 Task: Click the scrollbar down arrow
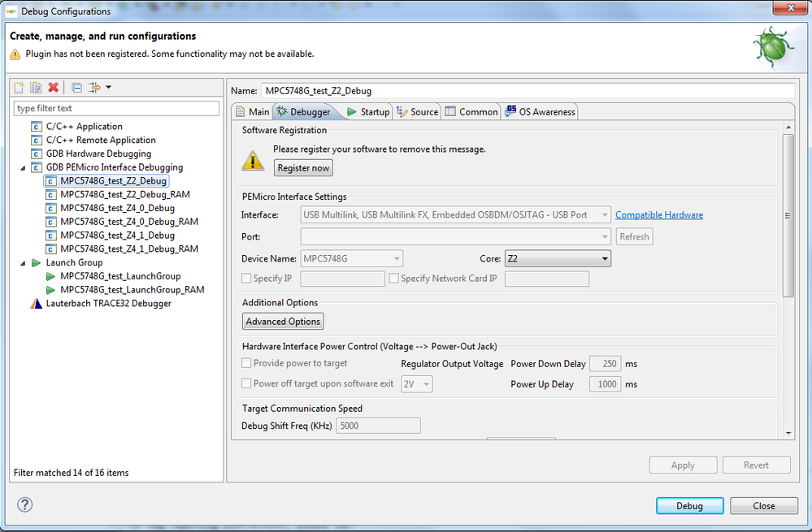tap(788, 433)
